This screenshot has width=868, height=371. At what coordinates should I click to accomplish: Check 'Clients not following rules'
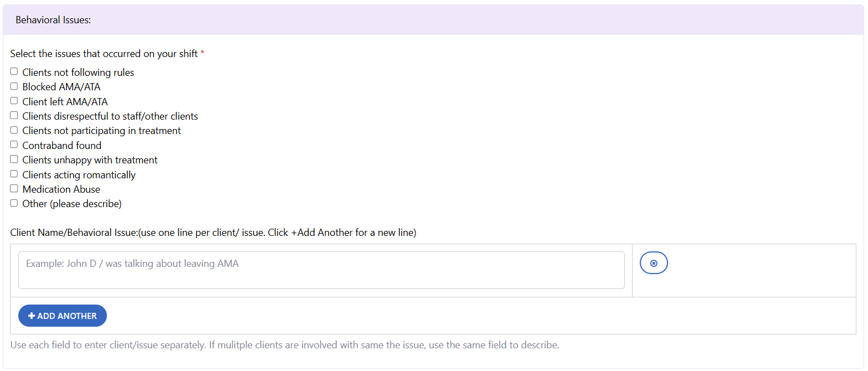click(14, 71)
